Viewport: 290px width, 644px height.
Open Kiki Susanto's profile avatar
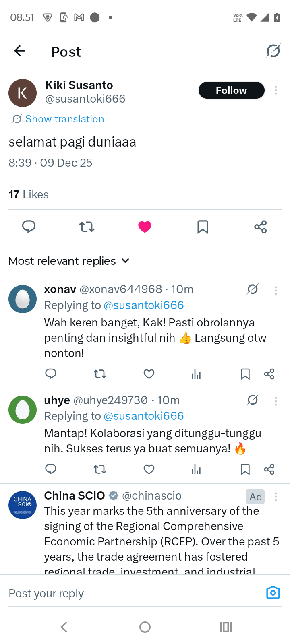[23, 93]
